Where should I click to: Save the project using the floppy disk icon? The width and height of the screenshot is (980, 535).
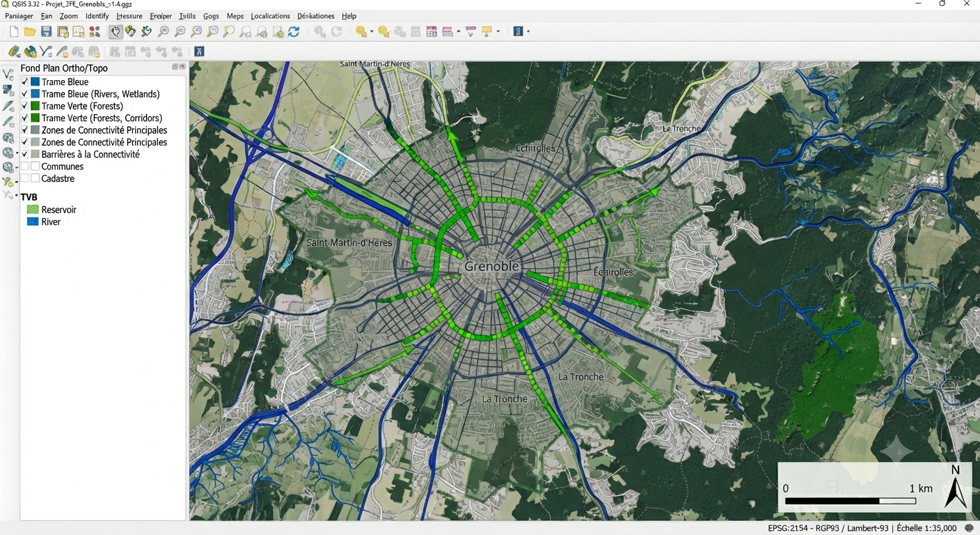pos(46,31)
